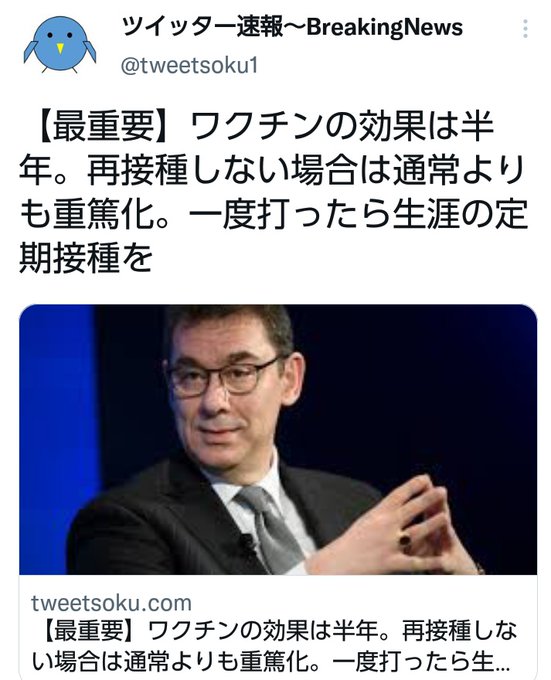Open the ツイッター速報〜BreakingNews profile name
The height and width of the screenshot is (680, 551).
(292, 27)
